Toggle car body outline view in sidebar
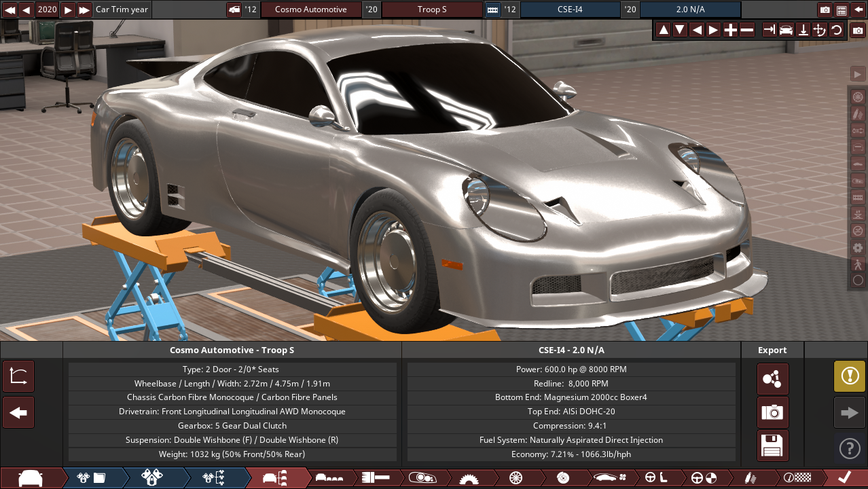 pos(858,147)
